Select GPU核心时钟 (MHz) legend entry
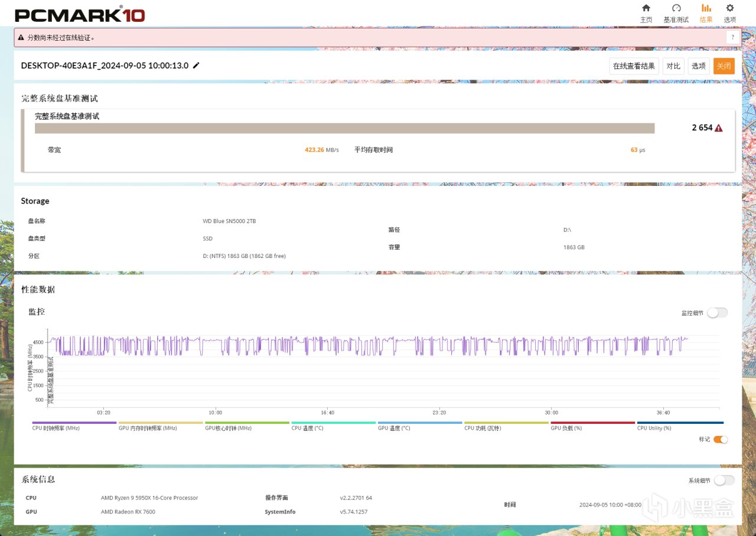The image size is (756, 536). pos(247,426)
